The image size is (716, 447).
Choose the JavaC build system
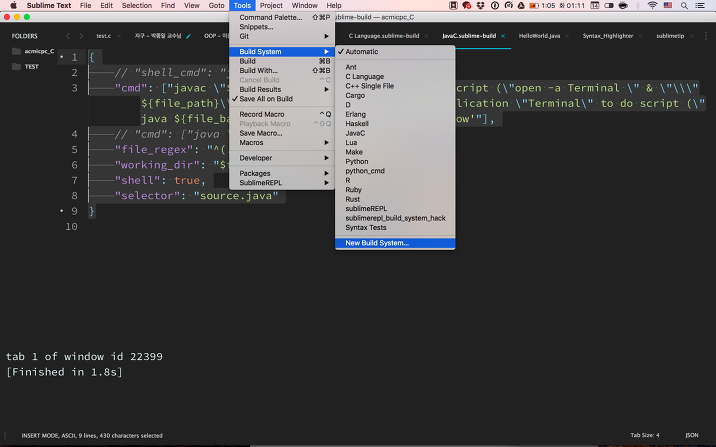coord(395,133)
